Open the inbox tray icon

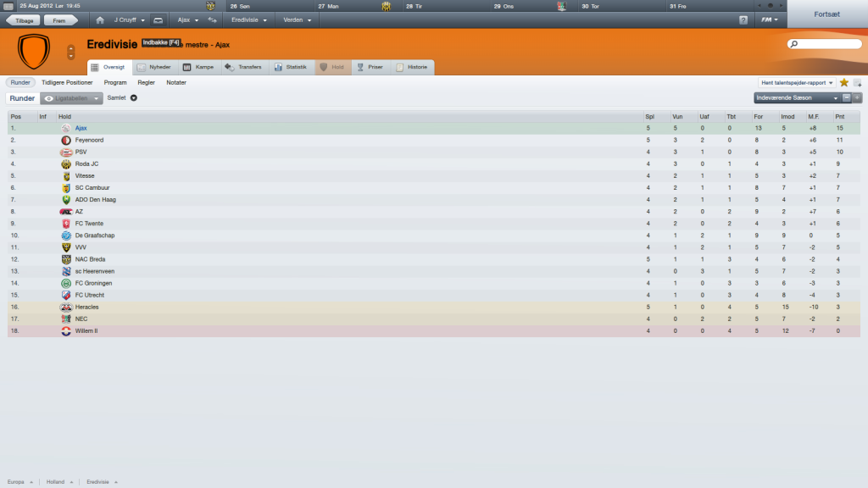(159, 20)
